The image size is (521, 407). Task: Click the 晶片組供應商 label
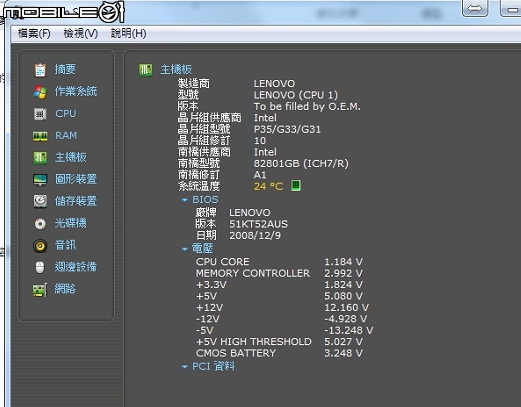coord(209,118)
